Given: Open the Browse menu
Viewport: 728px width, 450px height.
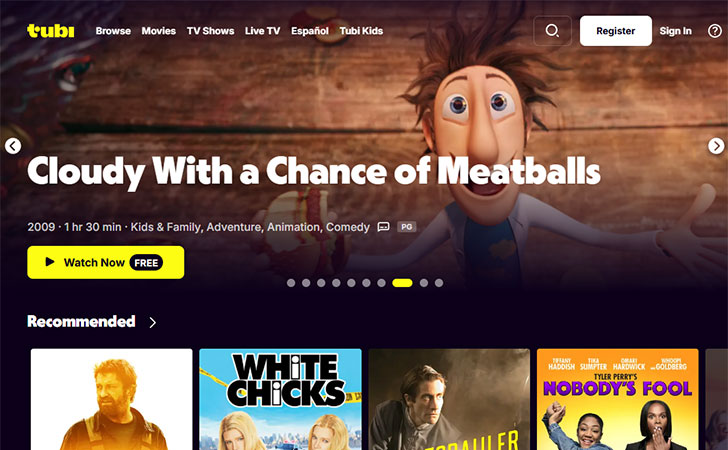Looking at the screenshot, I should pyautogui.click(x=113, y=31).
